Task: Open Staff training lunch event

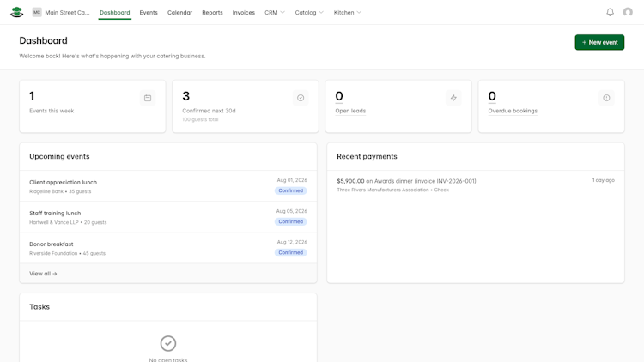Action: pos(168,217)
